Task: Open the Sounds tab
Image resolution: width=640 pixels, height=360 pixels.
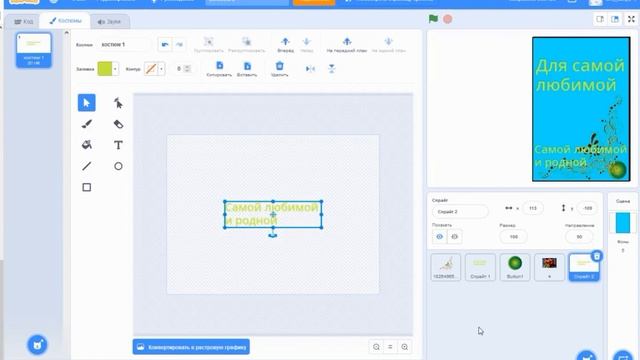Action: pyautogui.click(x=109, y=22)
